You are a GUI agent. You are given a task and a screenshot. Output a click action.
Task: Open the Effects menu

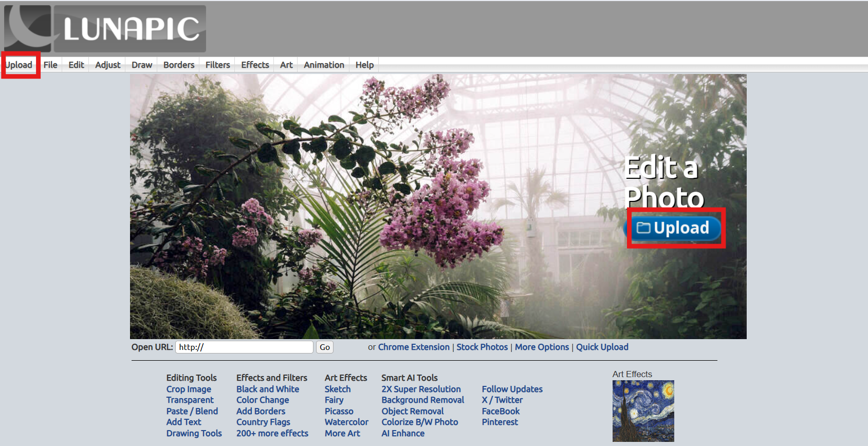(x=255, y=65)
